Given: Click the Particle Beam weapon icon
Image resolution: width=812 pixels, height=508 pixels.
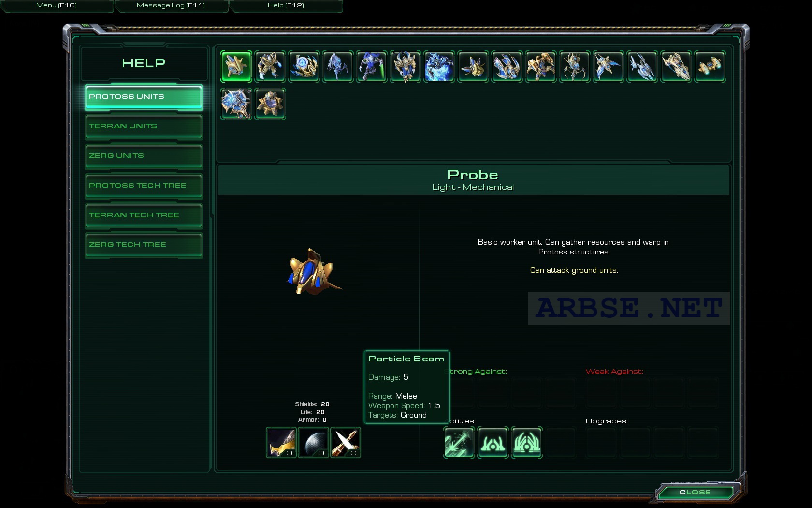Looking at the screenshot, I should [346, 442].
